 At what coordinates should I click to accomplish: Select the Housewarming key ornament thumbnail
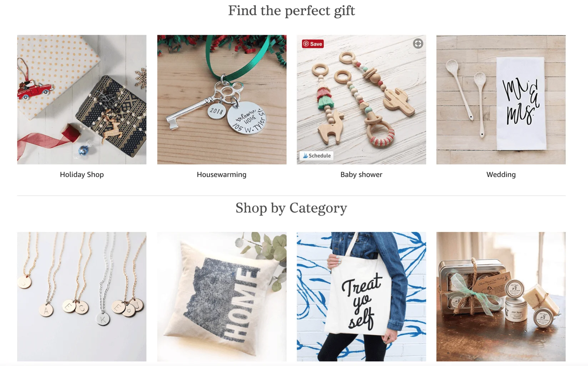point(222,100)
